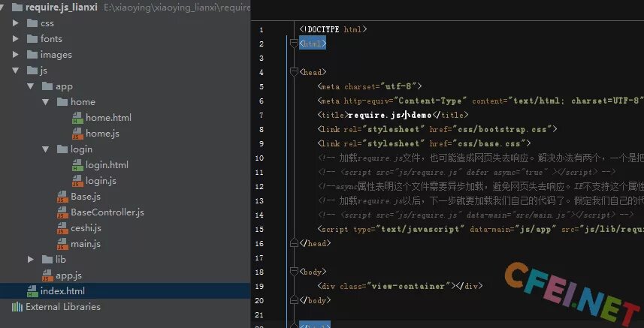Viewport: 644px width, 328px height.
Task: Click line number 7 in gutter
Action: point(262,115)
